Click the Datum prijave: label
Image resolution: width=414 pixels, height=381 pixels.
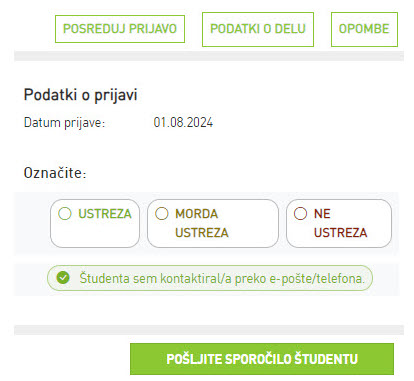(64, 123)
